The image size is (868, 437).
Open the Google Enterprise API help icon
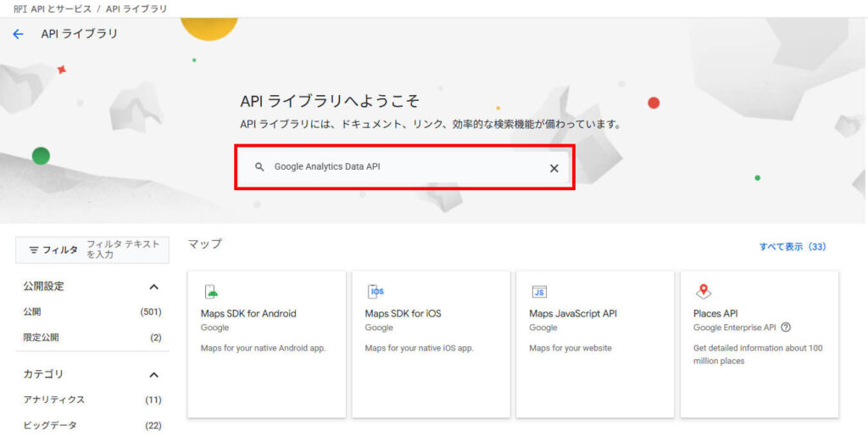(x=786, y=328)
